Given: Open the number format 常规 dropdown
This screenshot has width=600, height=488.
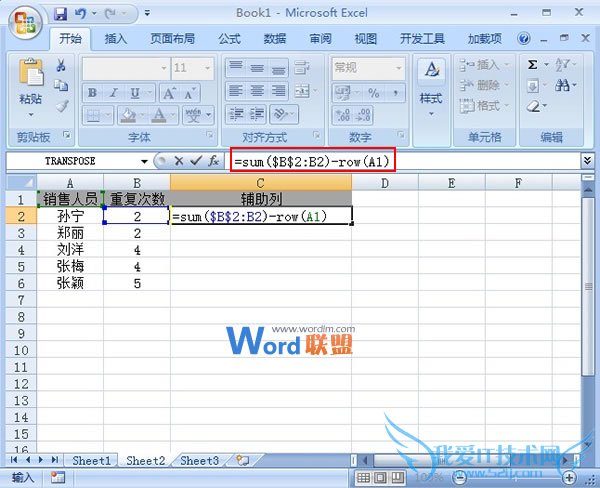Looking at the screenshot, I should (x=399, y=68).
